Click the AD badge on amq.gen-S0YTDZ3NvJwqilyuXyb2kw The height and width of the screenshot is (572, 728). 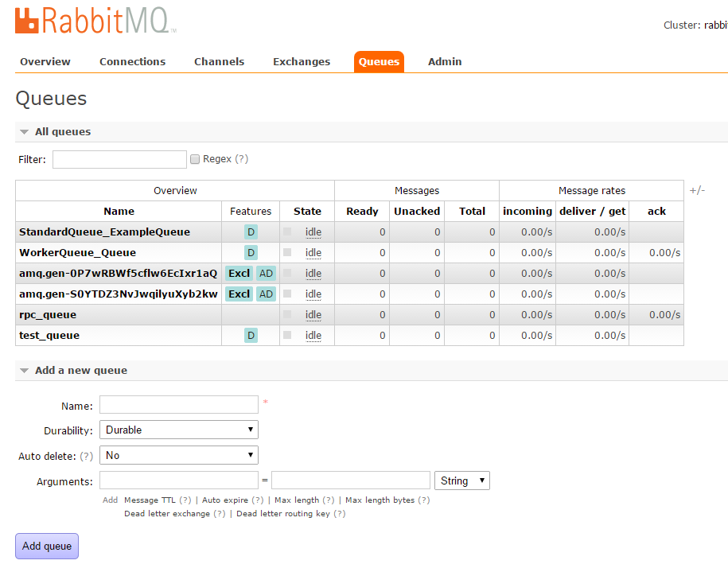(266, 294)
